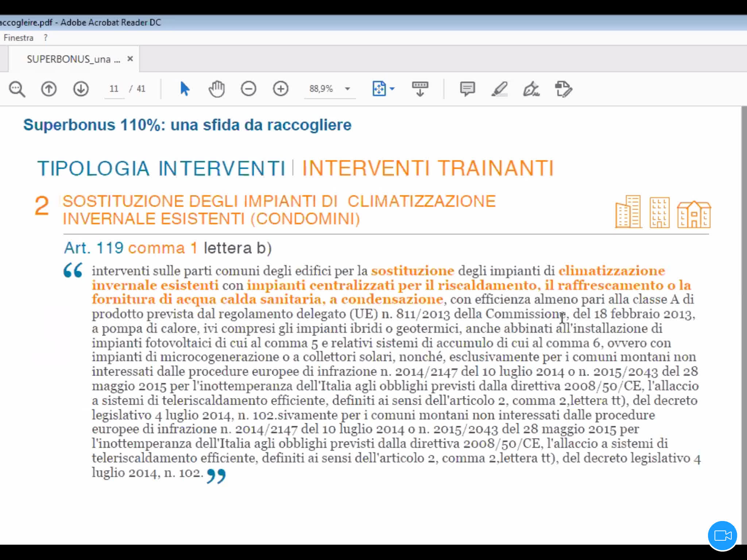Click the scrolling mode keyboard icon
The width and height of the screenshot is (747, 560).
420,89
